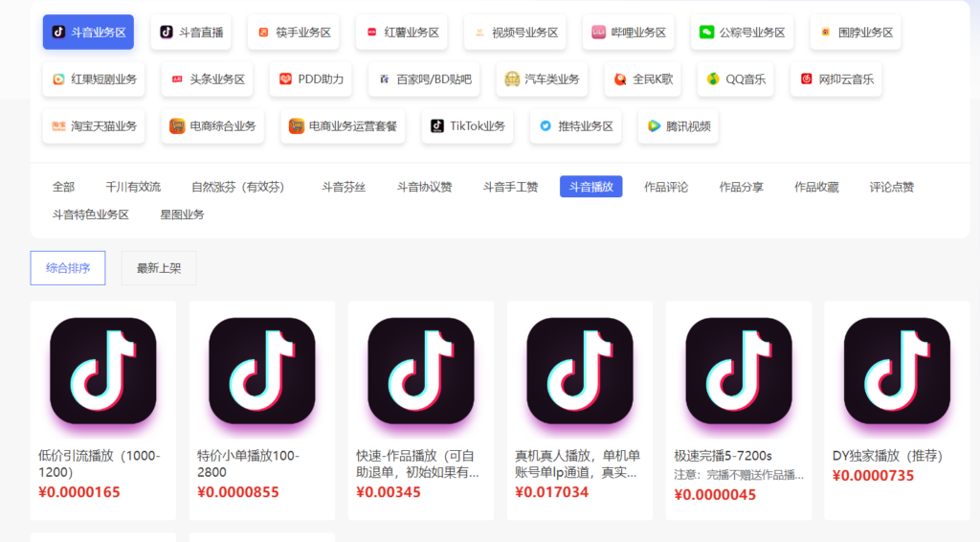Click the paw icon beside 百家鸣/BD贴吧
Viewport: 980px width, 542px height.
click(385, 79)
